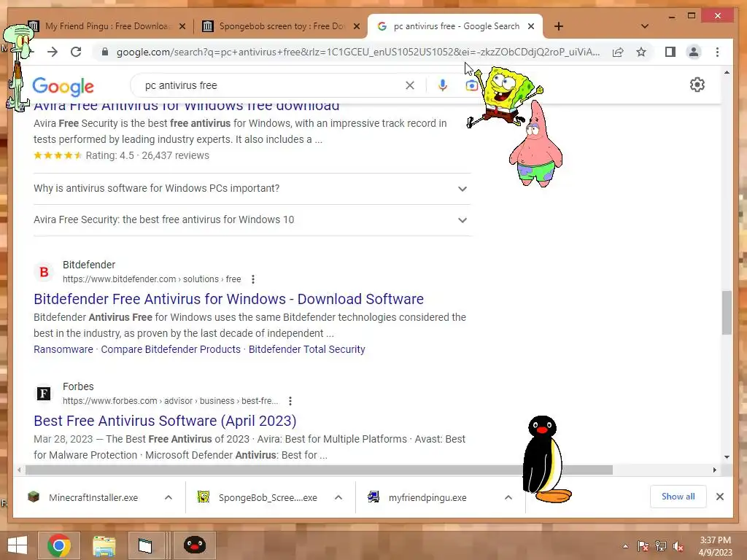
Task: Open the clock showing 3:37 PM
Action: coord(715,546)
